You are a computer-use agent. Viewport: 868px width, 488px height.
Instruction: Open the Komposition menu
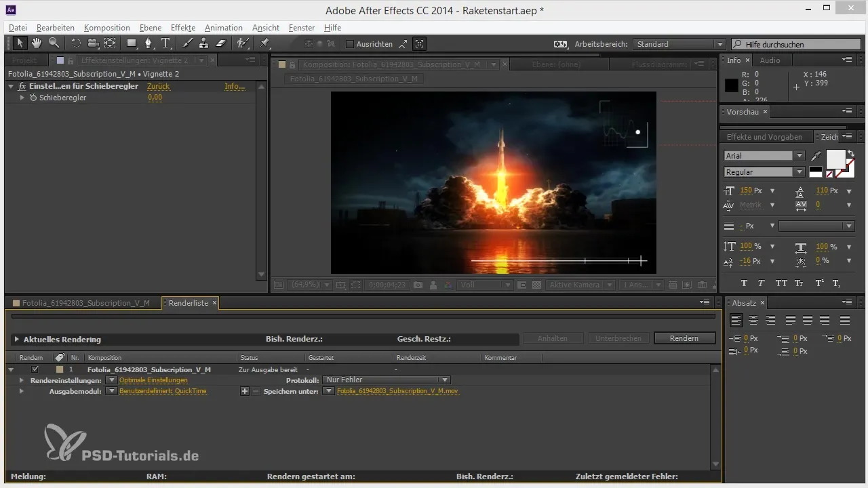107,28
